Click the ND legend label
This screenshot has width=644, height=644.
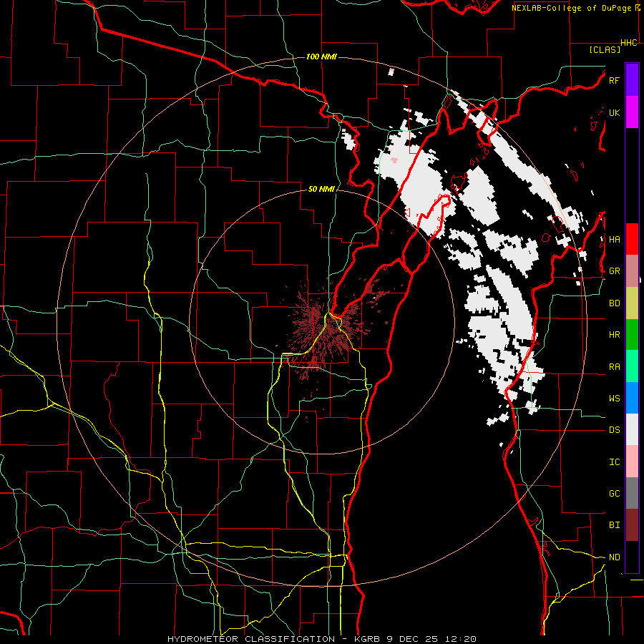614,557
